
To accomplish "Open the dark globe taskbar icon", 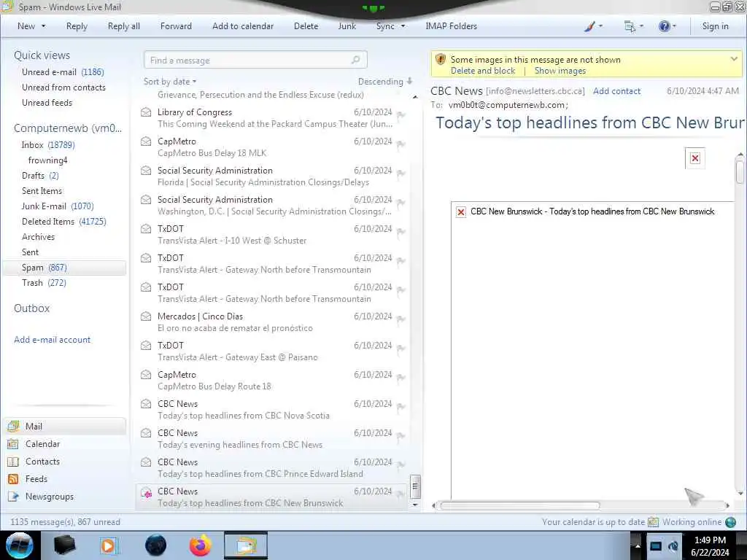I will (x=155, y=545).
